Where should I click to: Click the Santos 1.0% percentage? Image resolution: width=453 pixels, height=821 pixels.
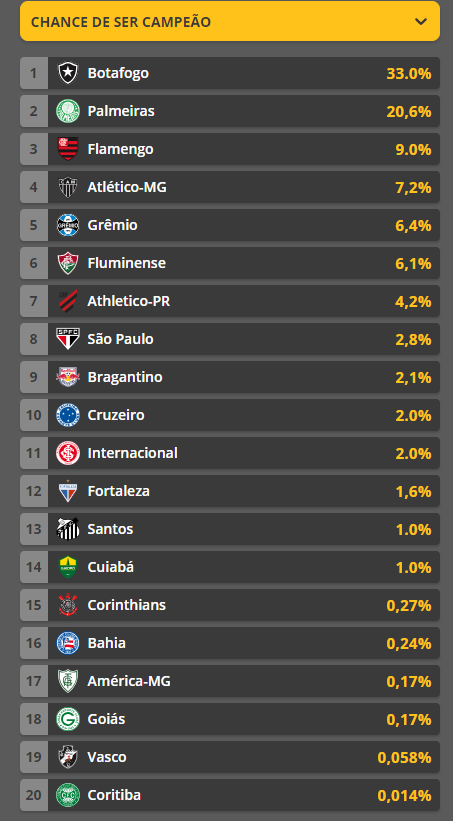[x=413, y=529]
